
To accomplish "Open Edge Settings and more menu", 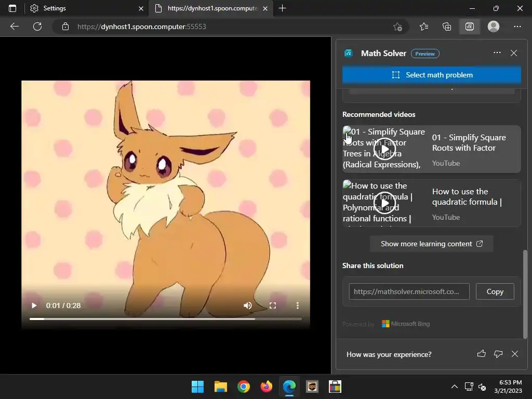I will [517, 26].
